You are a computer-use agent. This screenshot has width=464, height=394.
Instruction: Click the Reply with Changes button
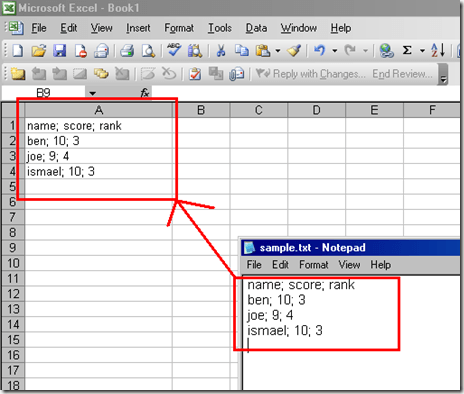coord(311,74)
